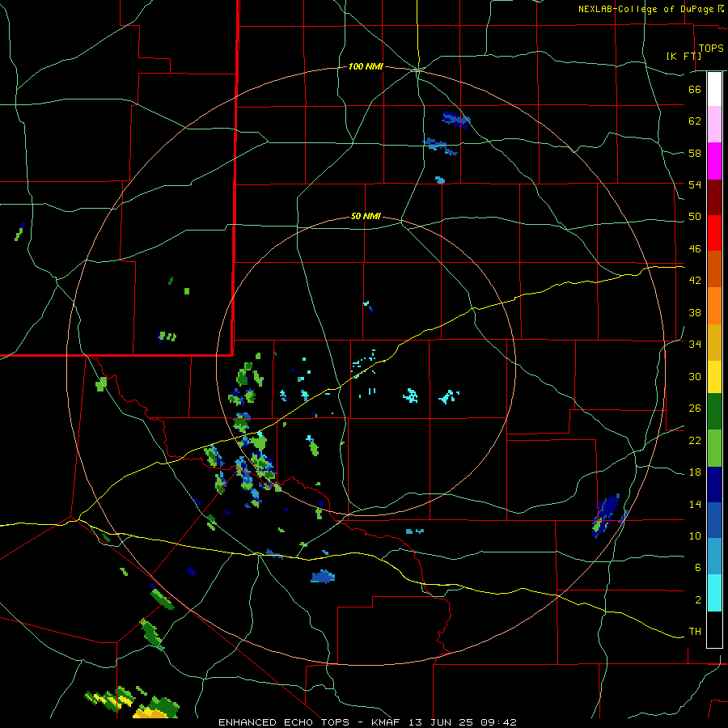The height and width of the screenshot is (728, 728).
Task: Pick the bright red legend swatch
Action: coord(714,233)
